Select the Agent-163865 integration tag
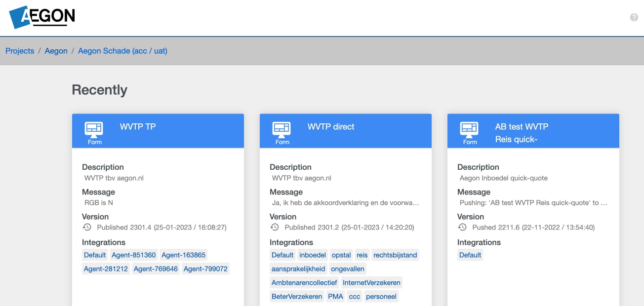Screen dimensions: 644x306 pyautogui.click(x=183, y=255)
